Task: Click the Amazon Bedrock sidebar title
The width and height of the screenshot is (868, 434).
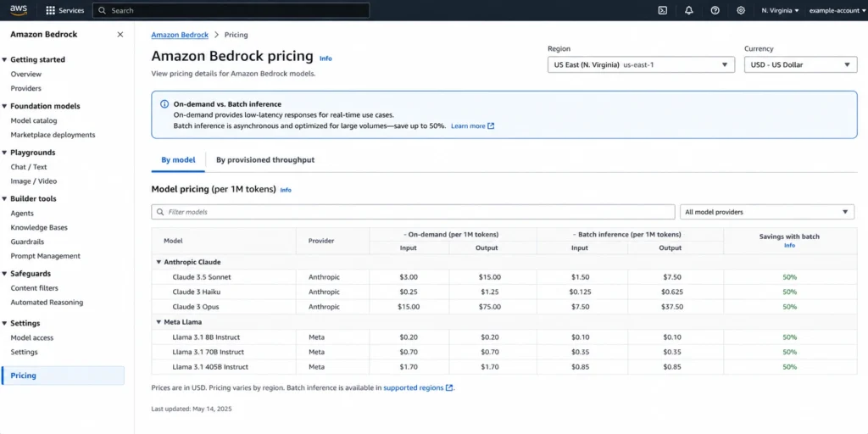Action: pos(44,34)
